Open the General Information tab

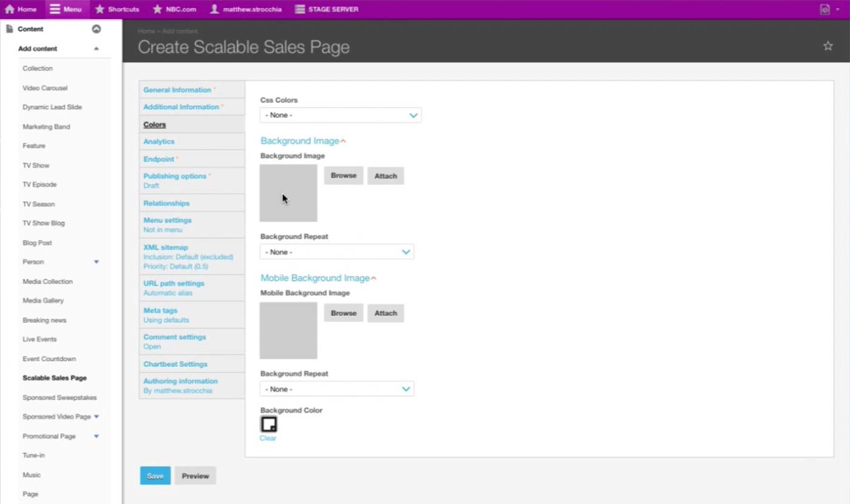[177, 90]
